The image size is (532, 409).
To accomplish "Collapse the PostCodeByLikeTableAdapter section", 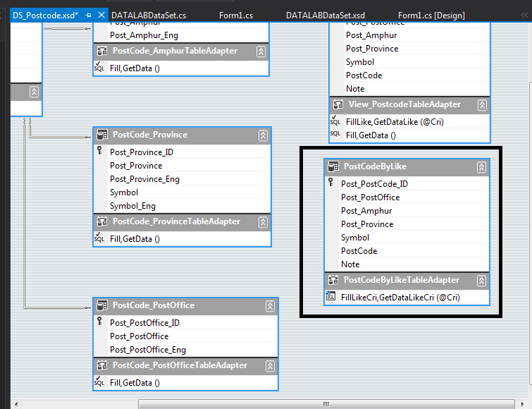I will coord(481,281).
